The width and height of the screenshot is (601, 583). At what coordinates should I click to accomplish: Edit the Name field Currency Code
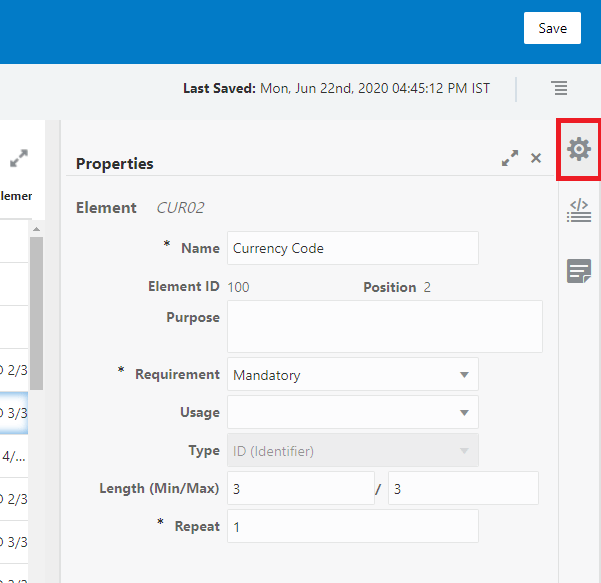coord(353,248)
